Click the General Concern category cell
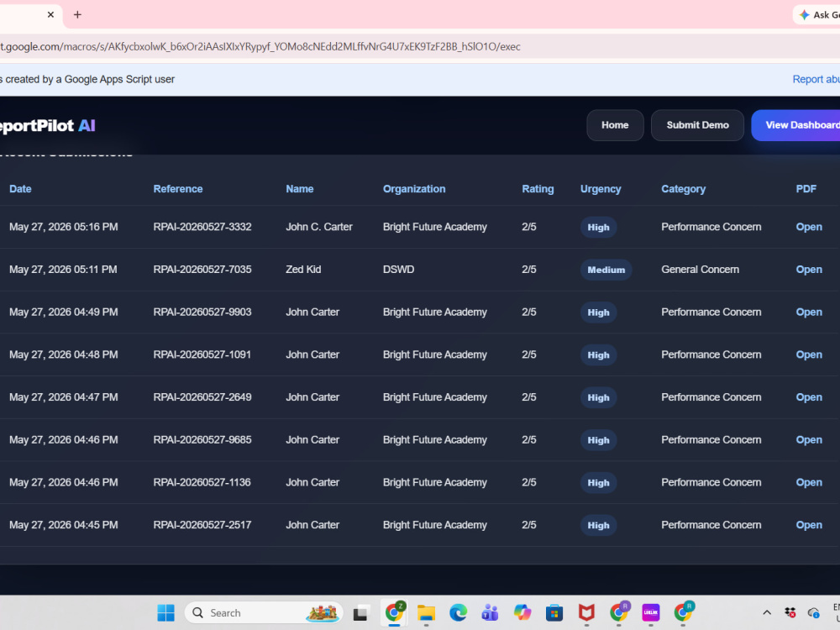Viewport: 840px width, 630px height. point(701,270)
